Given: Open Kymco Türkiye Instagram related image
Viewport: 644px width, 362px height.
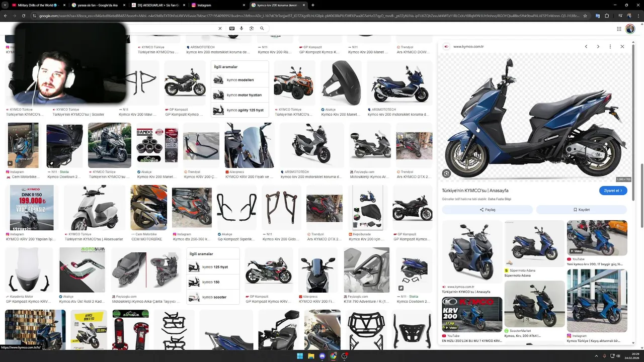Looking at the screenshot, I should [597, 300].
